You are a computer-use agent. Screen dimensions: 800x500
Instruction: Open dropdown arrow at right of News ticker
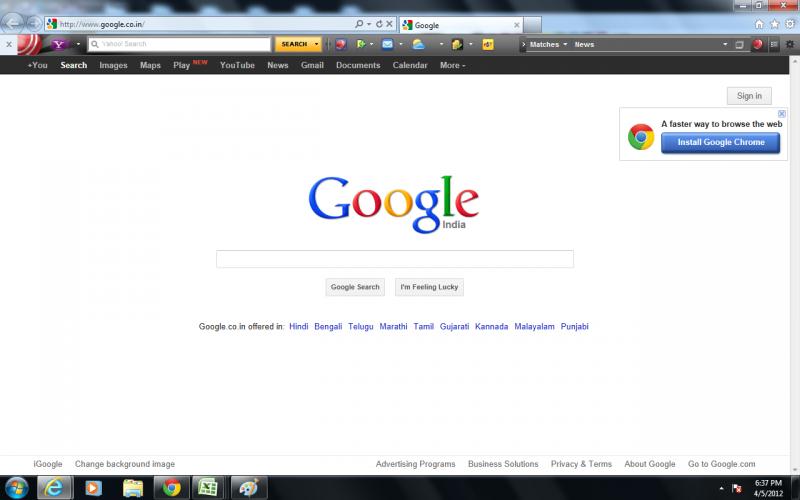tap(724, 44)
